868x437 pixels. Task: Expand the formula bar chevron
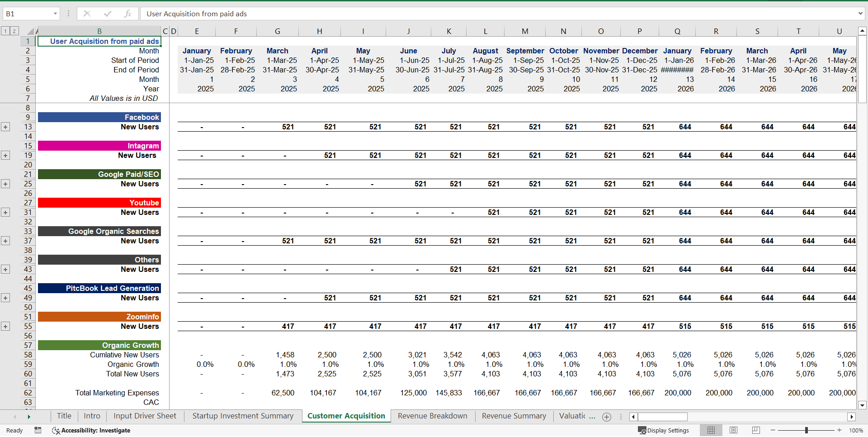point(860,14)
